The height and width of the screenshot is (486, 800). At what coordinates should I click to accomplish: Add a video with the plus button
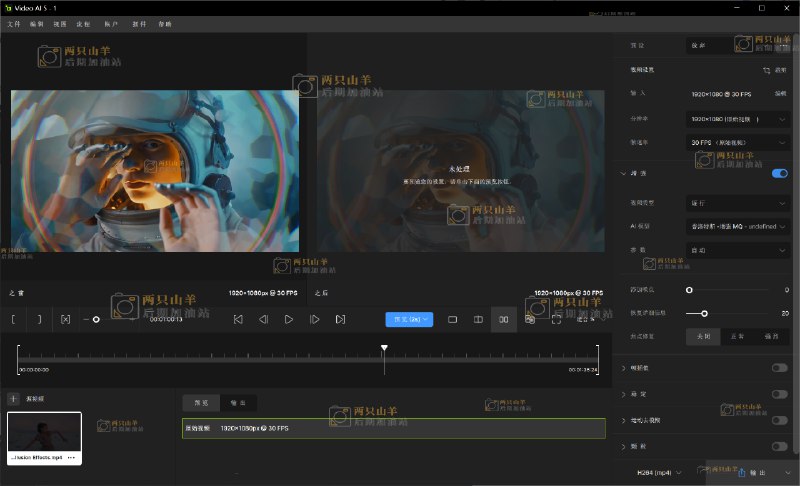[x=13, y=398]
